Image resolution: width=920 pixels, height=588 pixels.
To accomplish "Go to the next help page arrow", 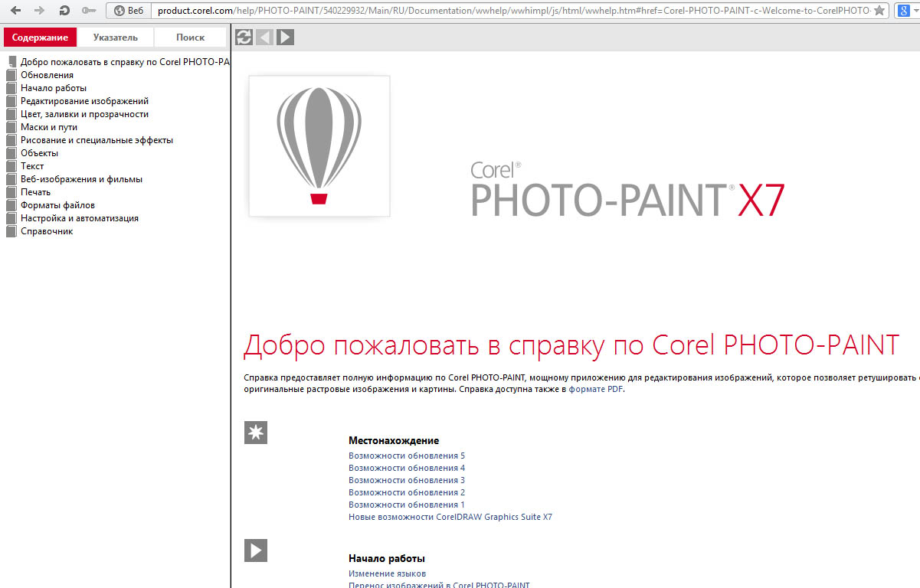I will (285, 37).
